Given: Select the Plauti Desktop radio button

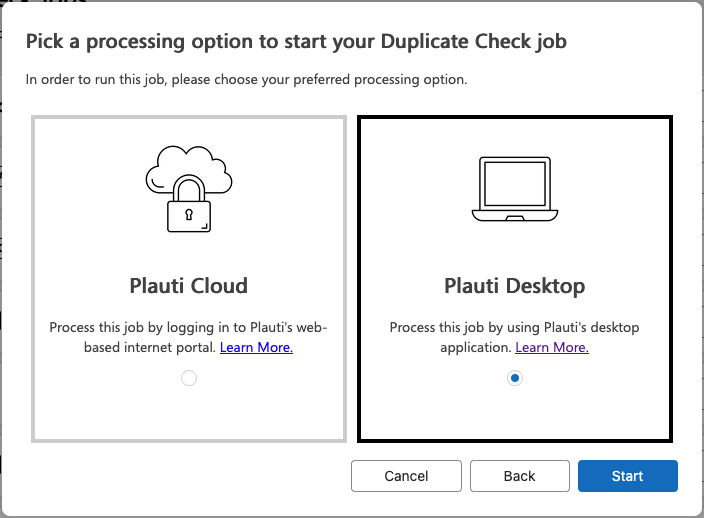Looking at the screenshot, I should pyautogui.click(x=515, y=378).
